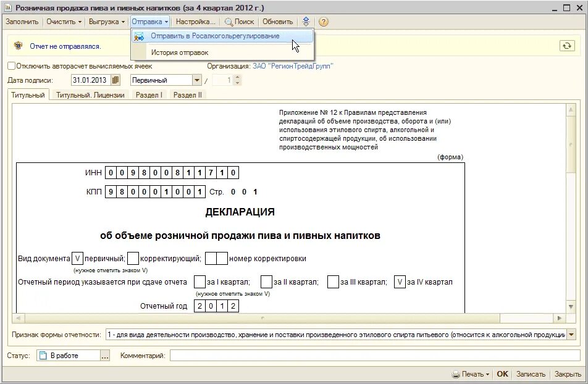Mark the 'за IV квартал' box
This screenshot has width=588, height=384.
tap(400, 282)
